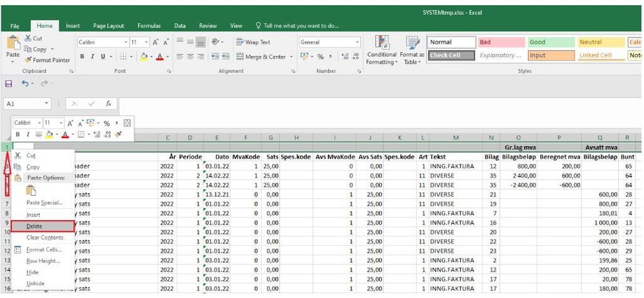Click the mini toolbar format painter brush
The height and width of the screenshot is (298, 644).
coord(118,134)
